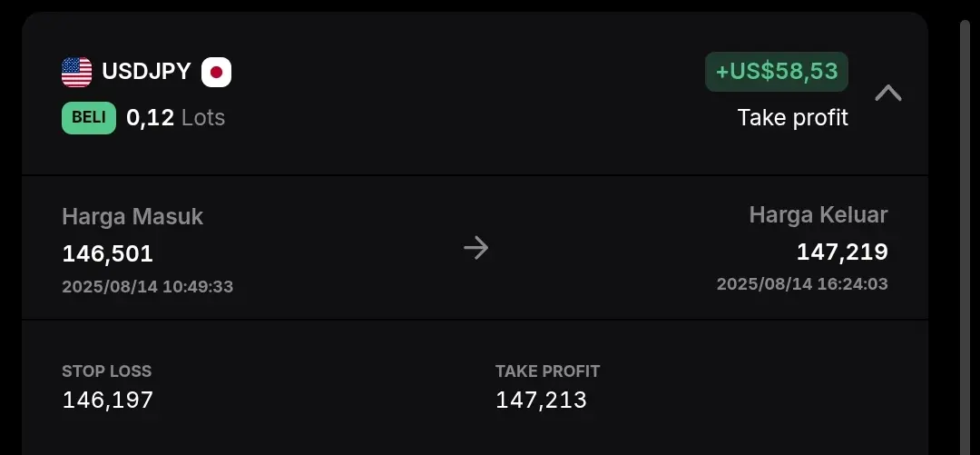This screenshot has width=980, height=455.
Task: Click exit timestamp 2025/08/14 16:24:03
Action: 802,284
